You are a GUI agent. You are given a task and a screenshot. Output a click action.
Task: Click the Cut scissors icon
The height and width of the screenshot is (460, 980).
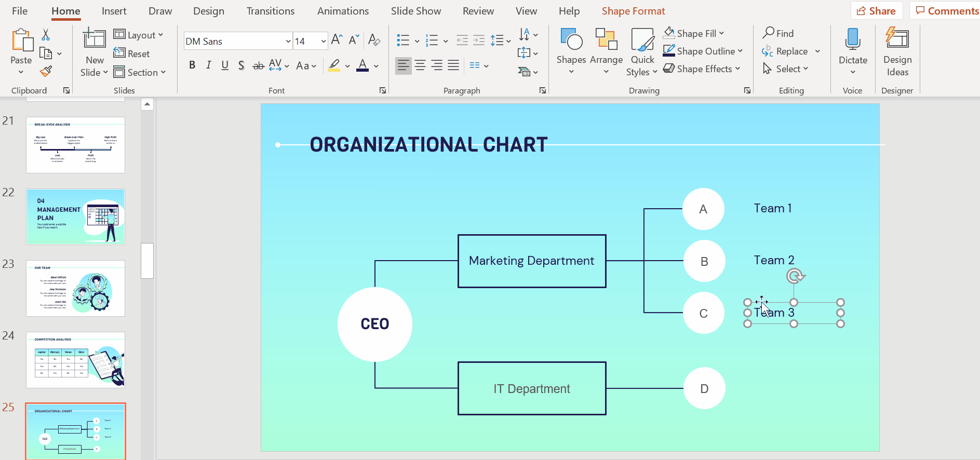pyautogui.click(x=46, y=35)
